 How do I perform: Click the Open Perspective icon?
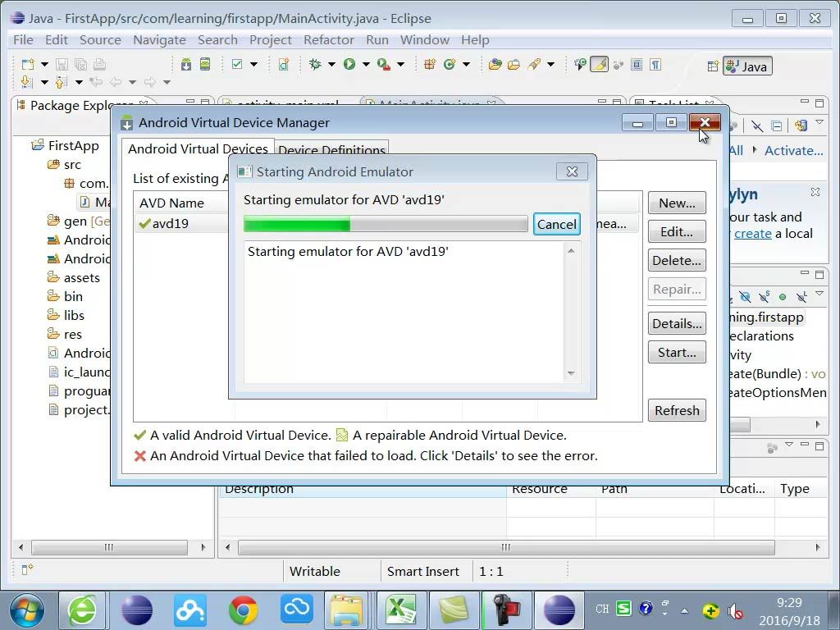(x=713, y=66)
